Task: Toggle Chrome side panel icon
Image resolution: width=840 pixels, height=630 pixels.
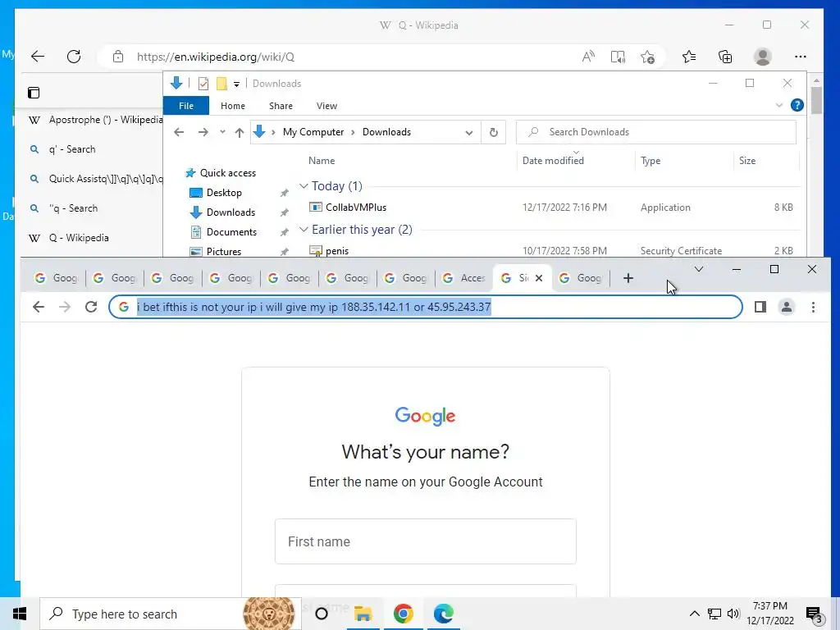Action: (x=760, y=307)
